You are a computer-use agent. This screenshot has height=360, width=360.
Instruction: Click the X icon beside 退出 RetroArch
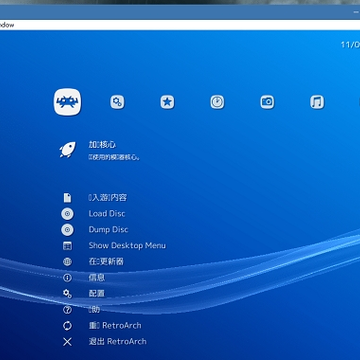(67, 342)
